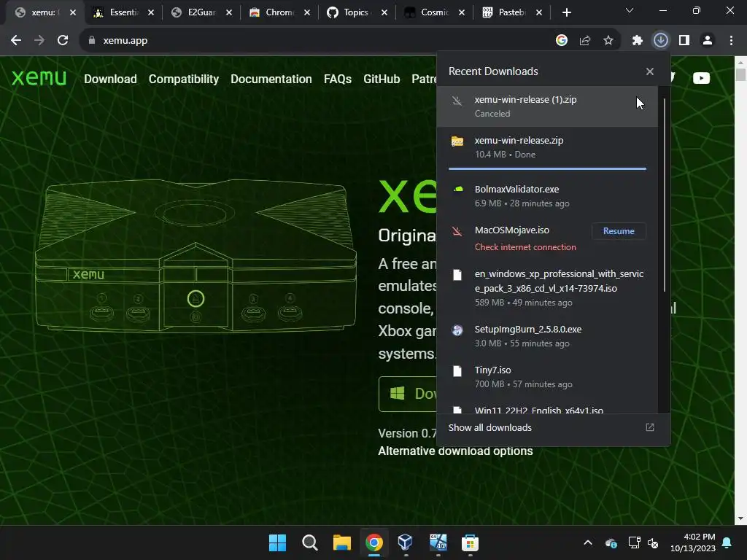Open the Windows Start button
The width and height of the screenshot is (747, 560).
coord(277,542)
